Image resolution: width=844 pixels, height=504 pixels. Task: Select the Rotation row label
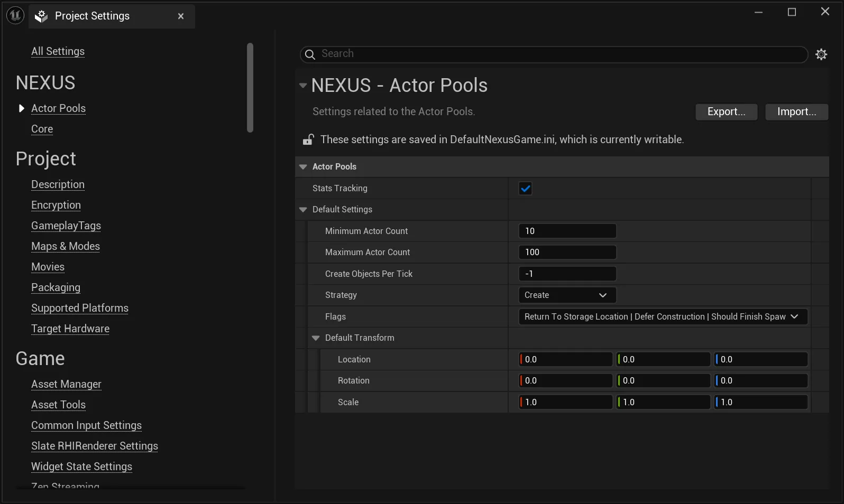pyautogui.click(x=353, y=381)
